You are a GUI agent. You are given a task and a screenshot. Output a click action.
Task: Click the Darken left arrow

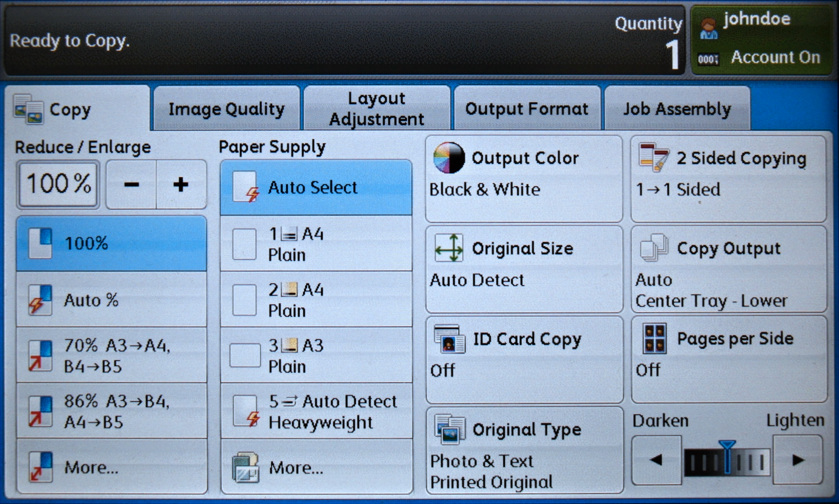click(x=656, y=460)
